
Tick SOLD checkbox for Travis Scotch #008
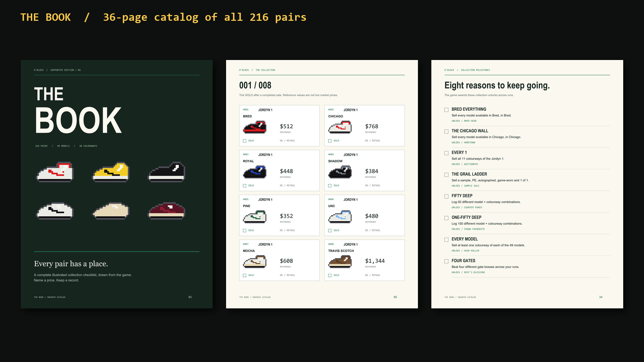click(x=330, y=276)
